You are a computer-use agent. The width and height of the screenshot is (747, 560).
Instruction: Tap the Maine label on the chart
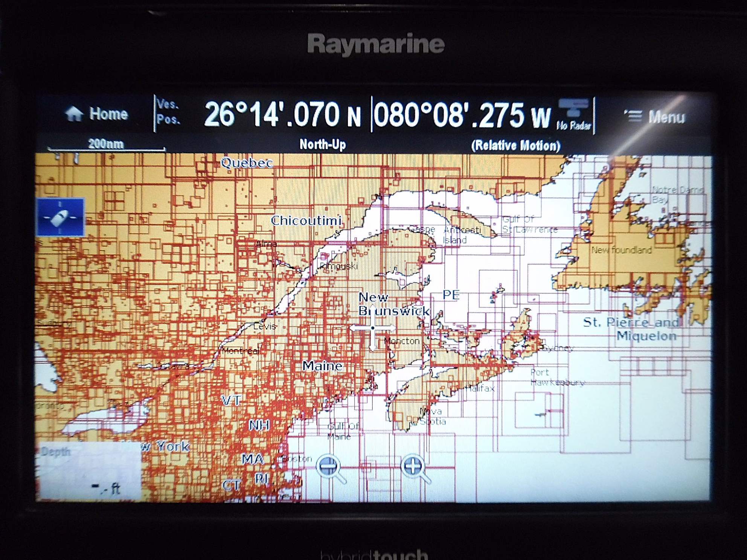click(323, 366)
